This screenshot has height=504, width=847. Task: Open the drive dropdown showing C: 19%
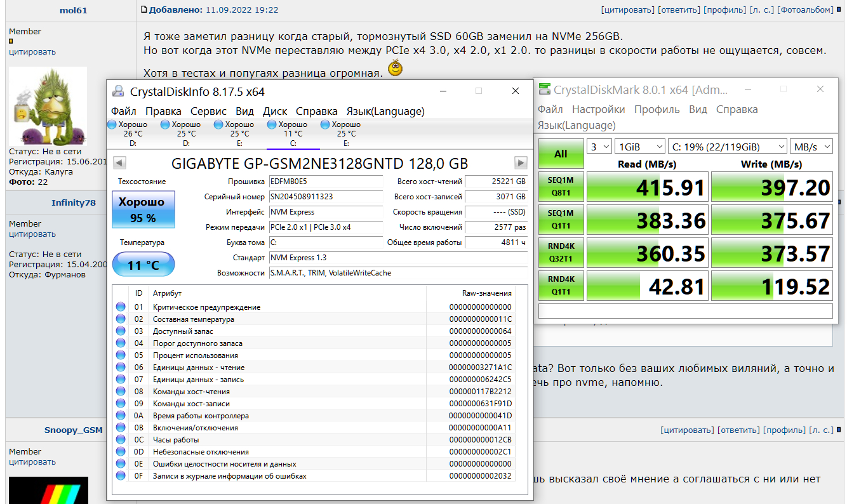pos(728,147)
